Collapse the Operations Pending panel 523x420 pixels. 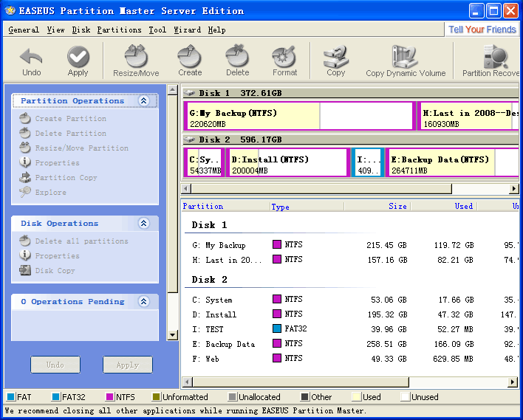pyautogui.click(x=143, y=301)
